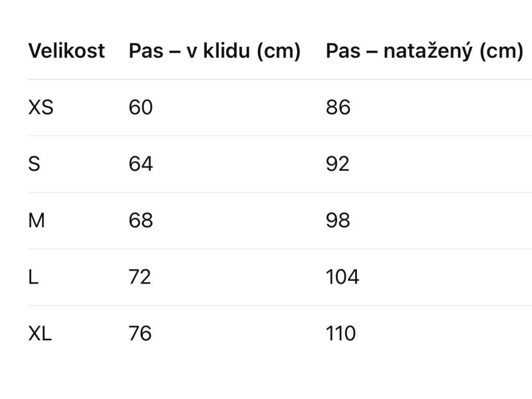Click the "Pas – v klidu (cm)" header
Image resolution: width=532 pixels, height=399 pixels.
pyautogui.click(x=215, y=51)
